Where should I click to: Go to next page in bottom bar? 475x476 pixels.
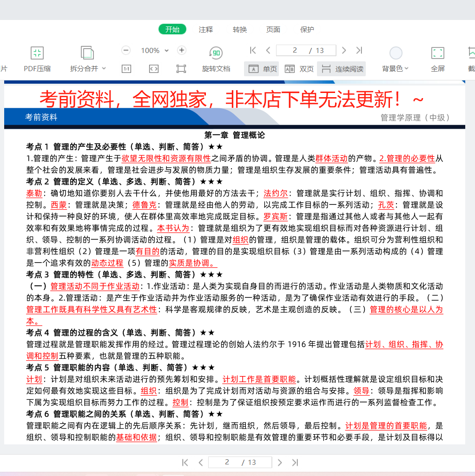279,463
